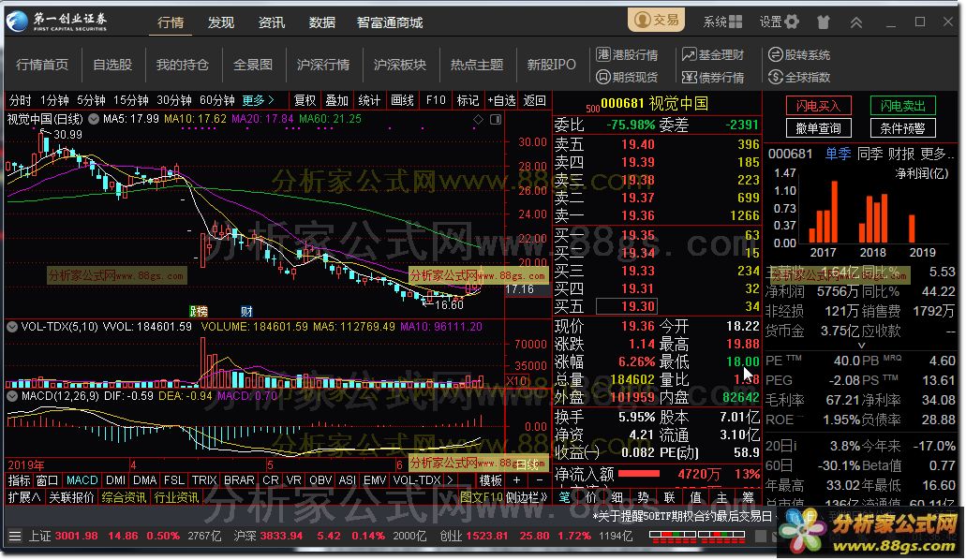
Task: Open 财报 financial report tab
Action: (x=901, y=154)
